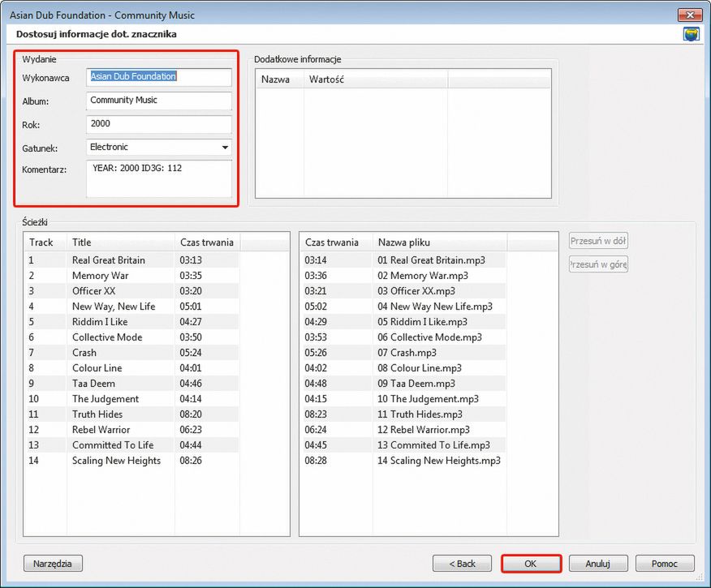Click the globe database icon at top right
The height and width of the screenshot is (588, 711).
pos(691,34)
